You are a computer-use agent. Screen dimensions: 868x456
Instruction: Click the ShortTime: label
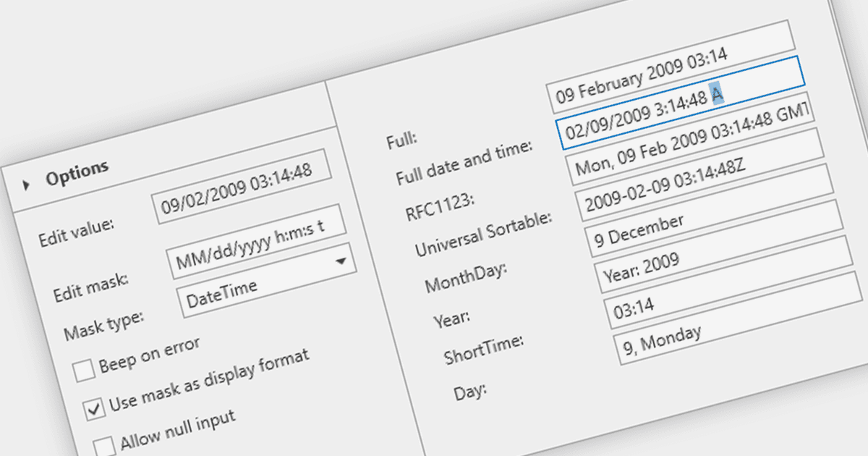point(483,349)
